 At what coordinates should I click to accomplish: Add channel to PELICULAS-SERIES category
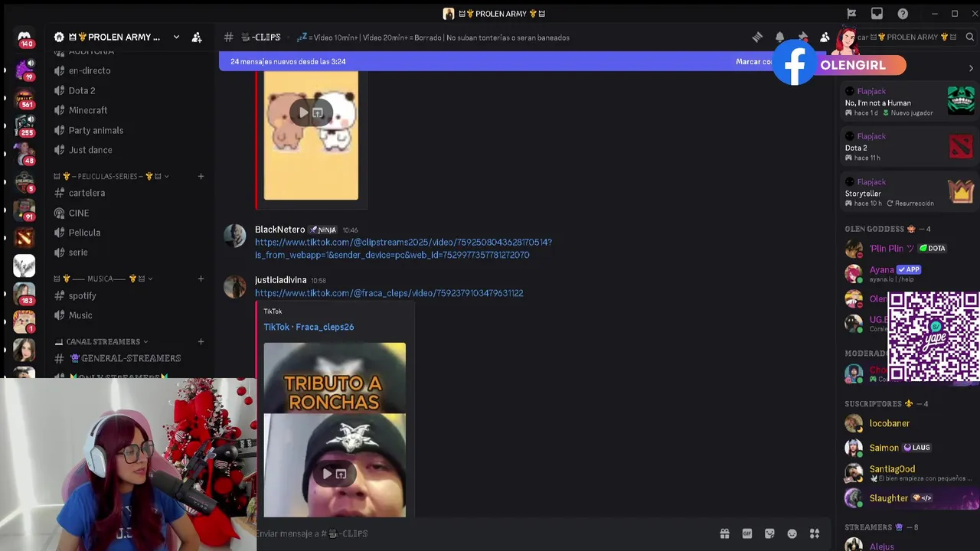point(201,176)
